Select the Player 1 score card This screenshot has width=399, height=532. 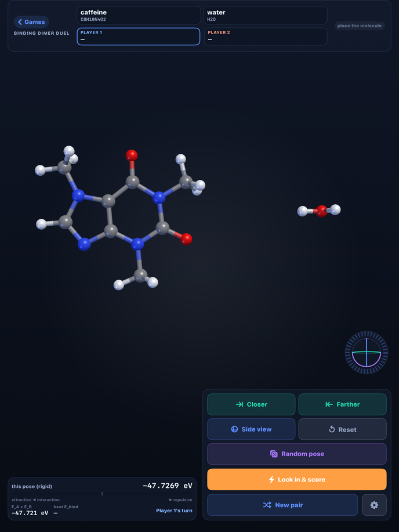(139, 37)
